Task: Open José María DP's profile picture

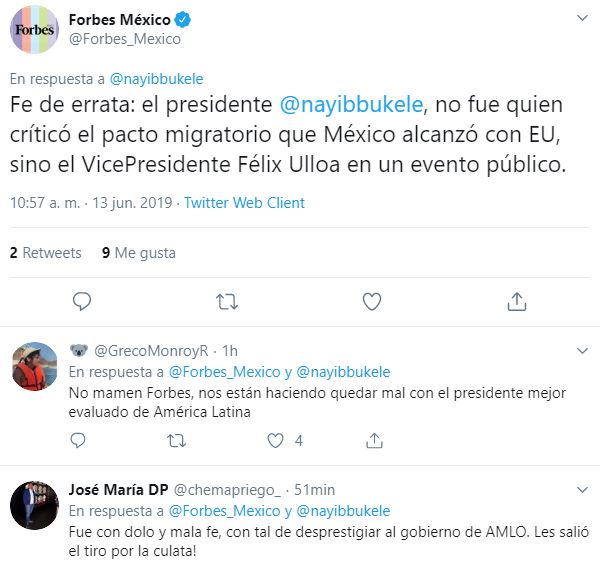Action: tap(33, 507)
